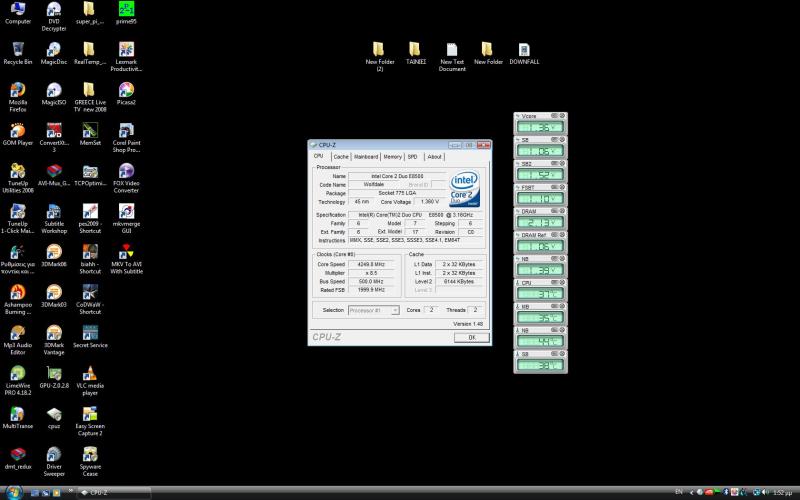The image size is (800, 500).
Task: Select the Subtitle Workshop icon
Action: pos(54,218)
